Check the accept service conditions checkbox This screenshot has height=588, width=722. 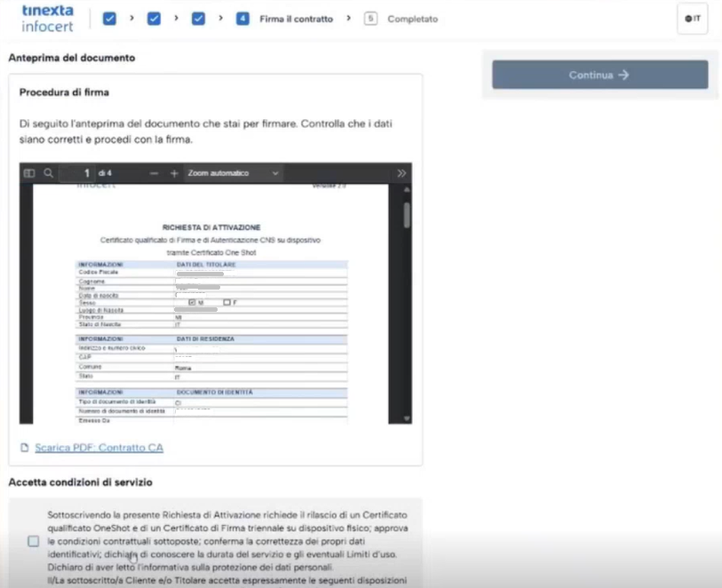(x=34, y=541)
